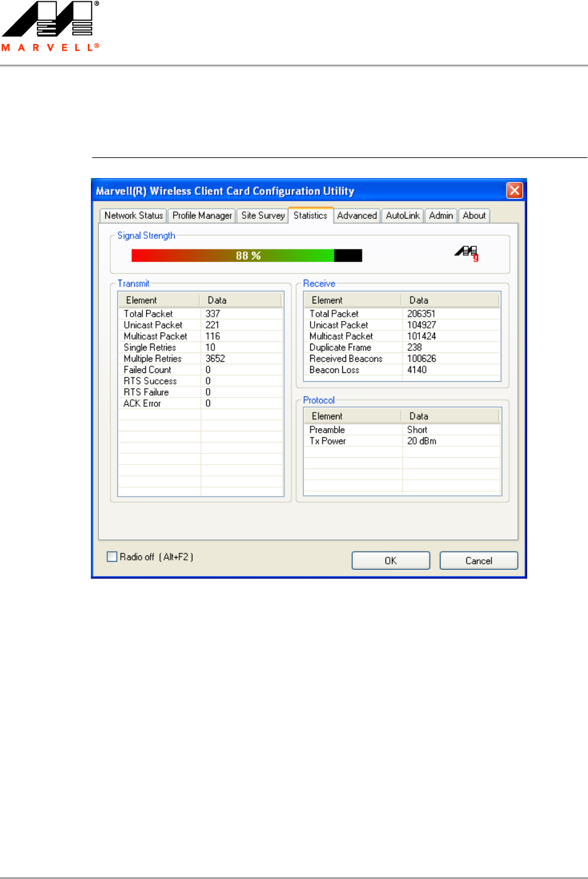Viewport: 588px width, 879px height.
Task: Click Transmit table Element column header
Action: click(159, 300)
